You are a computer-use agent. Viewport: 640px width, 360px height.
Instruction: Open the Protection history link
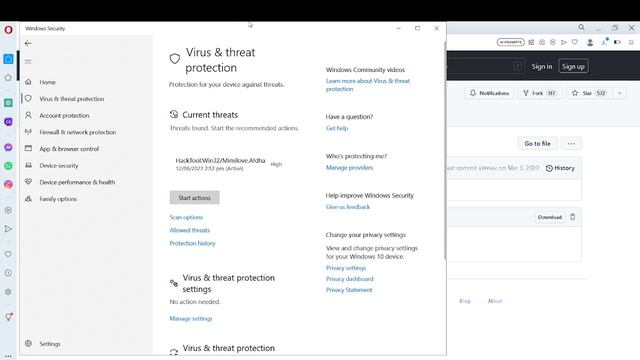(192, 243)
